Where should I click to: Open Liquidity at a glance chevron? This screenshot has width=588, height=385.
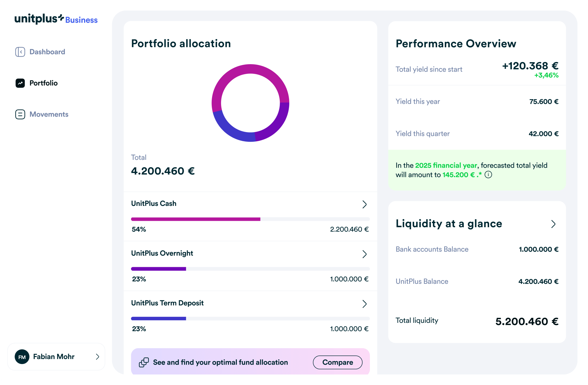click(x=553, y=224)
